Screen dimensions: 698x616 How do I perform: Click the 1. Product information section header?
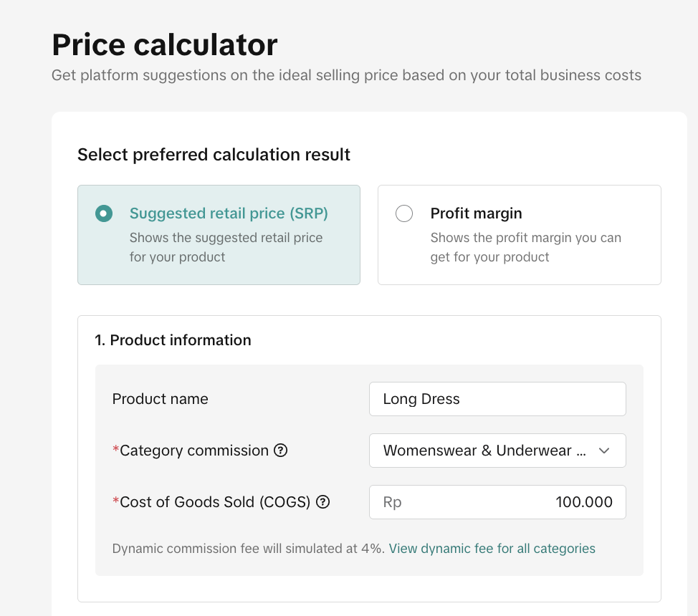click(173, 340)
